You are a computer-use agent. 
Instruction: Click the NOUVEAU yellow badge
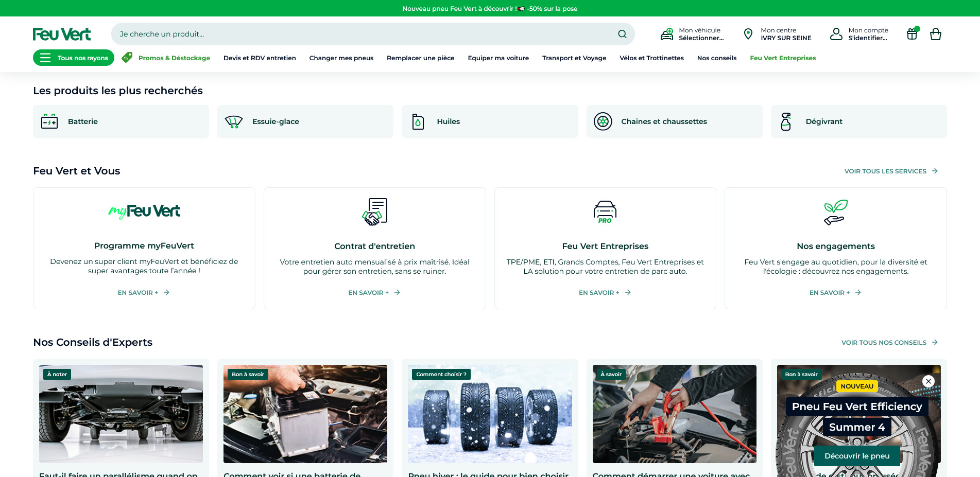(857, 386)
